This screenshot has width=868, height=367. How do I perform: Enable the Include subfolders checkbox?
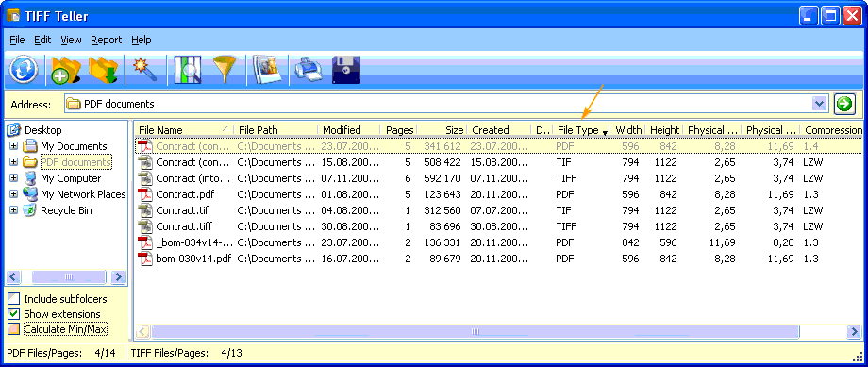click(x=14, y=299)
